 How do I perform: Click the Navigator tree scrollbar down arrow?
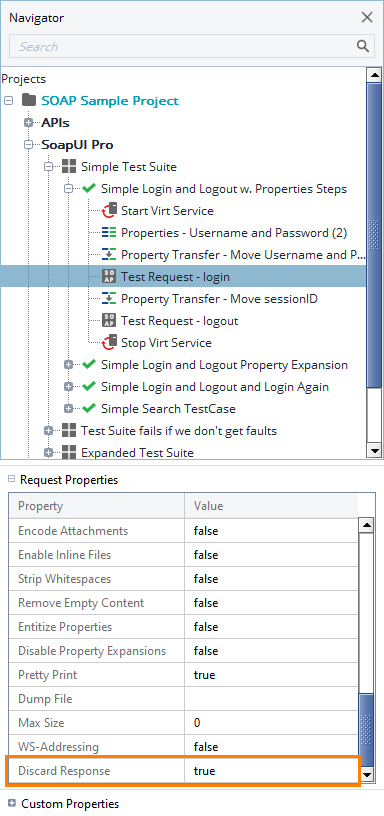tap(374, 450)
